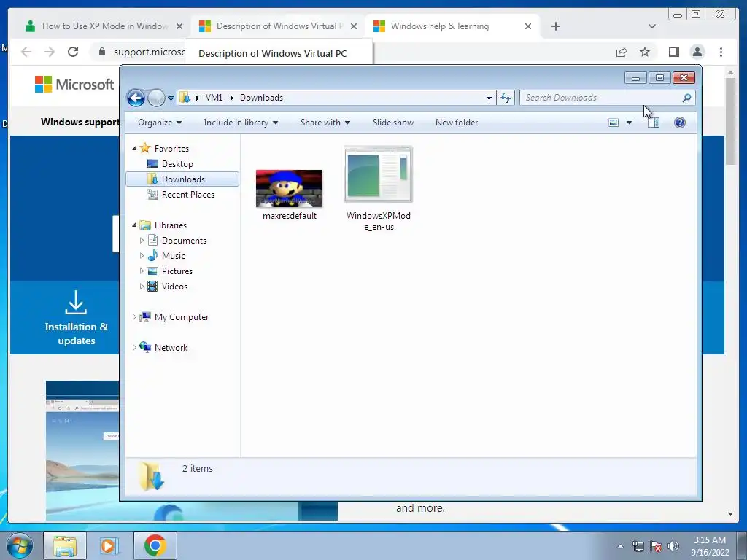The width and height of the screenshot is (747, 560).
Task: Select the WindowsXPMode_en-us file
Action: coord(379,189)
